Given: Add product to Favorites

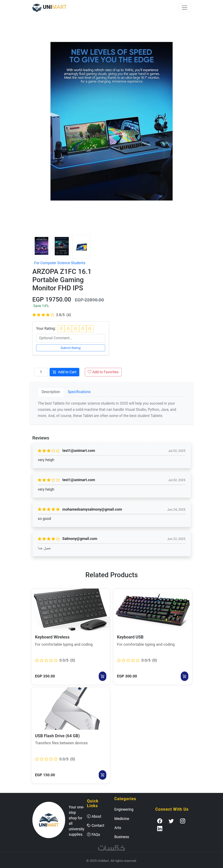Looking at the screenshot, I should click(103, 372).
